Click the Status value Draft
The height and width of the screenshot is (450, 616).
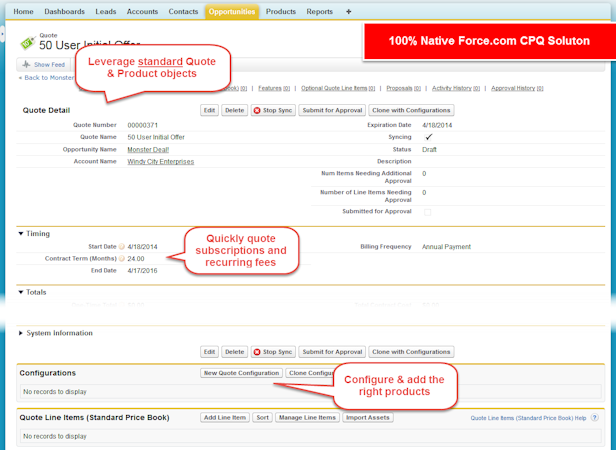(429, 150)
